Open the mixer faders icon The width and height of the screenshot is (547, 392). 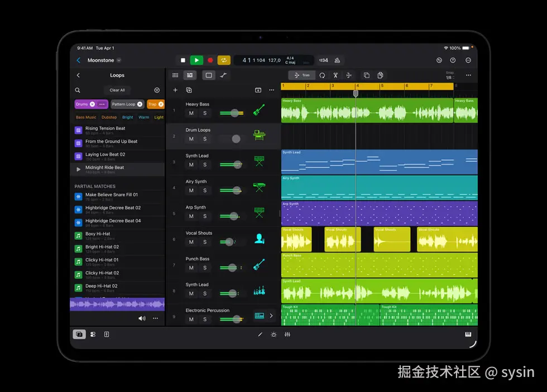pos(287,335)
